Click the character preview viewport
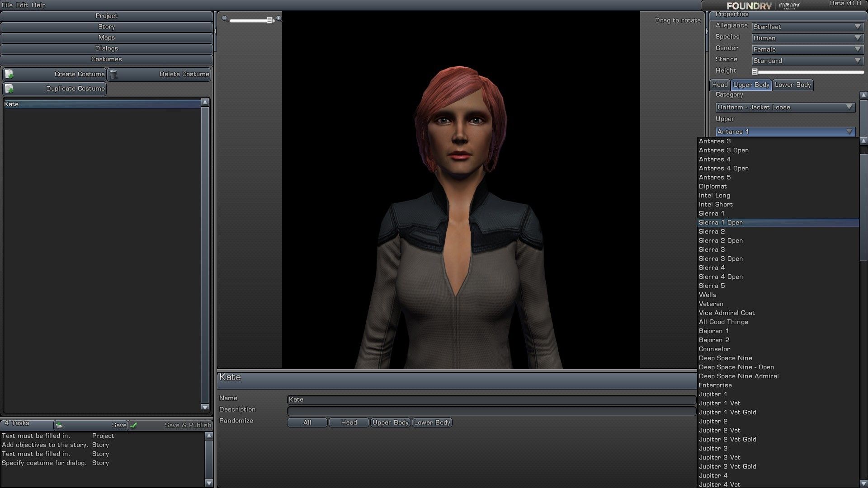The image size is (868, 488). click(x=461, y=190)
